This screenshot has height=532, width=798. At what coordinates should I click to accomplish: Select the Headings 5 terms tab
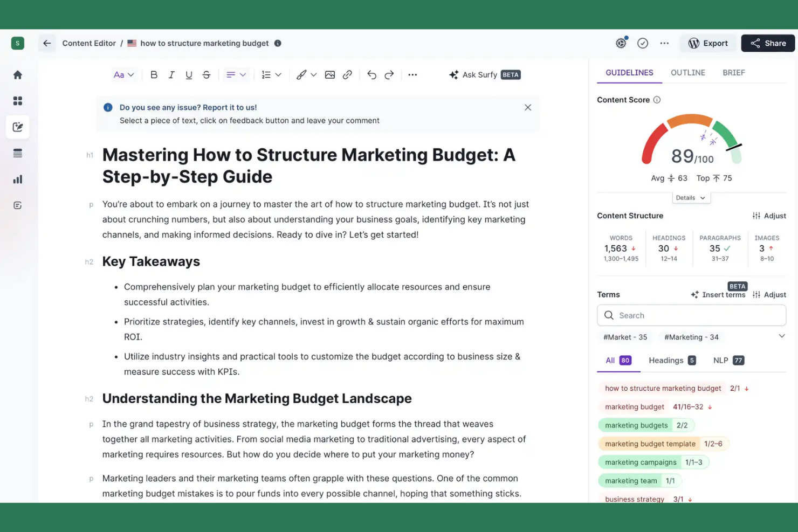672,361
